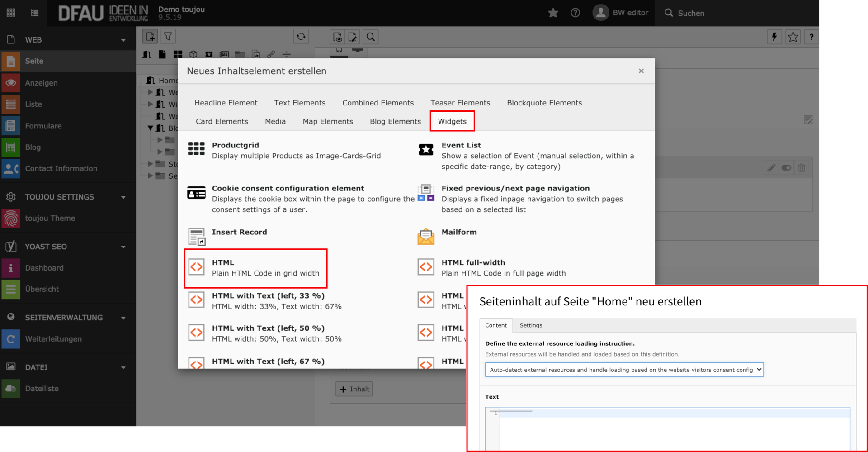Switch to the Widgets tab
The height and width of the screenshot is (452, 868).
tap(452, 121)
